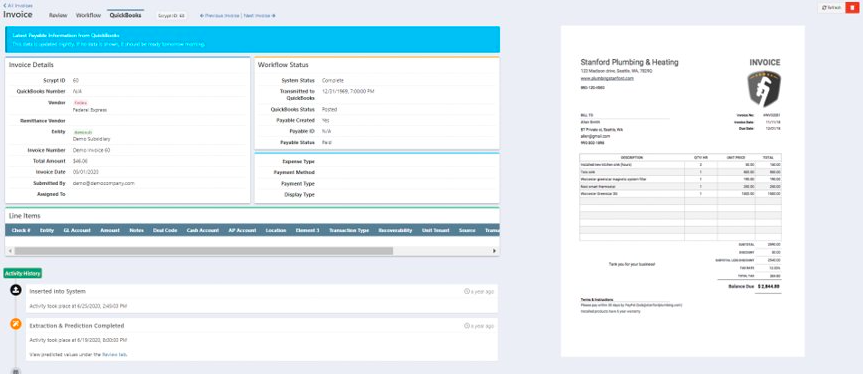Click the Cash Account column header
The image size is (863, 374).
tap(203, 230)
